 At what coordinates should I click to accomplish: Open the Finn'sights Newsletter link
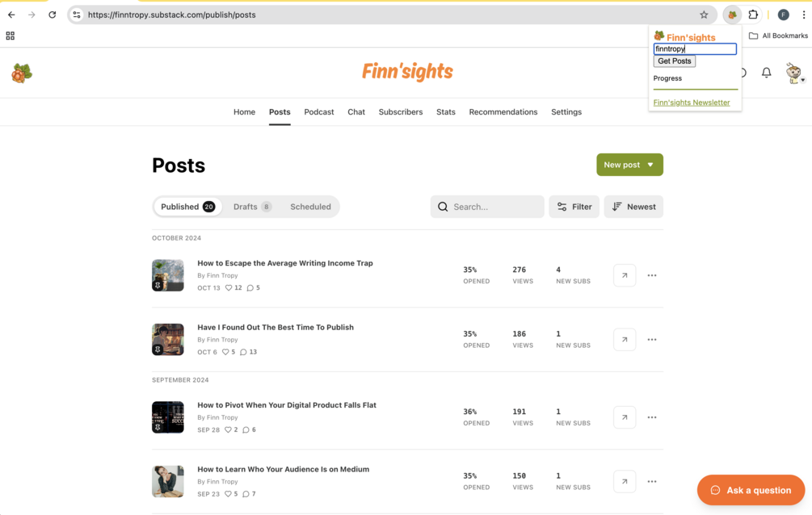pyautogui.click(x=692, y=103)
